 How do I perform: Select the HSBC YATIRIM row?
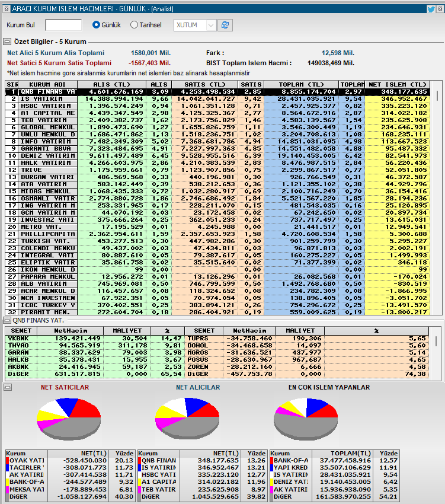(x=217, y=106)
